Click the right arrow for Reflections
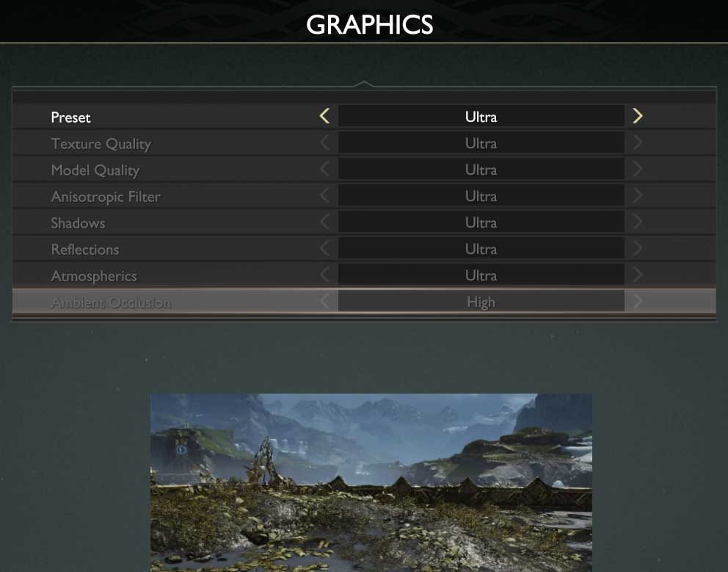 pyautogui.click(x=637, y=249)
